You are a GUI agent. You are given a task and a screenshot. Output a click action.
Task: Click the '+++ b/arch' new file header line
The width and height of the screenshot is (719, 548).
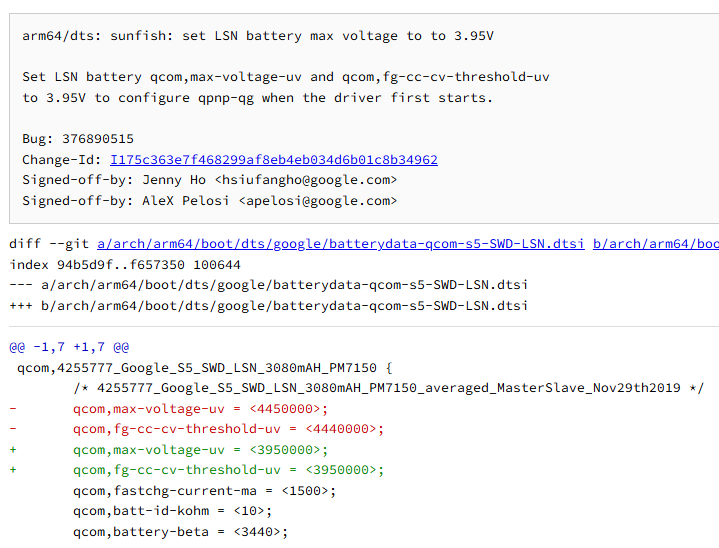pyautogui.click(x=269, y=305)
